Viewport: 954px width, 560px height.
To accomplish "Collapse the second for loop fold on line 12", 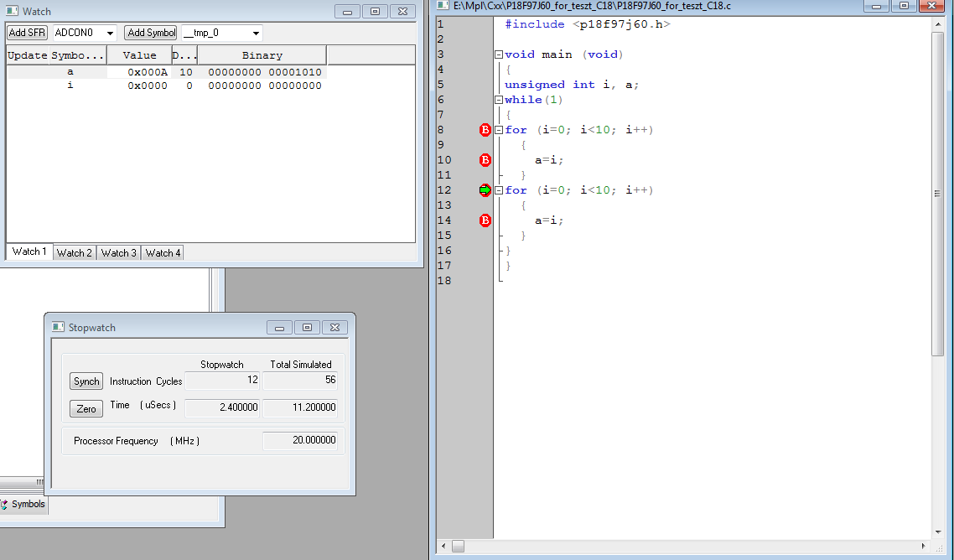I will pos(498,190).
